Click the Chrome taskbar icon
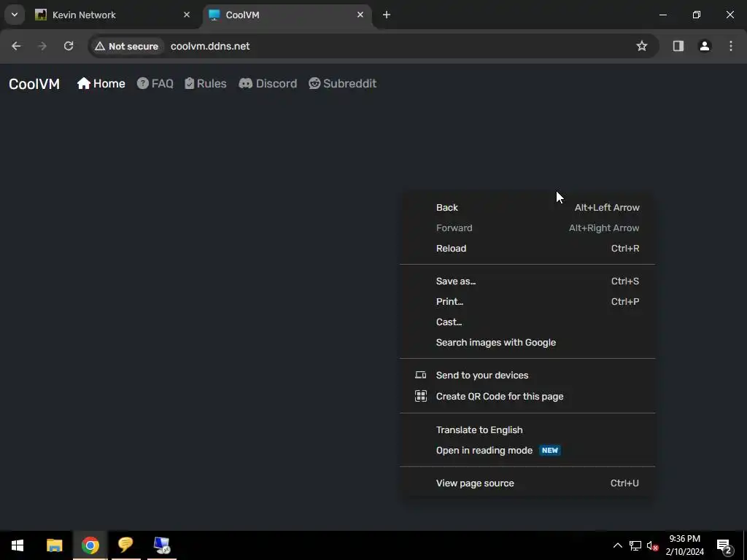The height and width of the screenshot is (560, 747). pos(90,545)
